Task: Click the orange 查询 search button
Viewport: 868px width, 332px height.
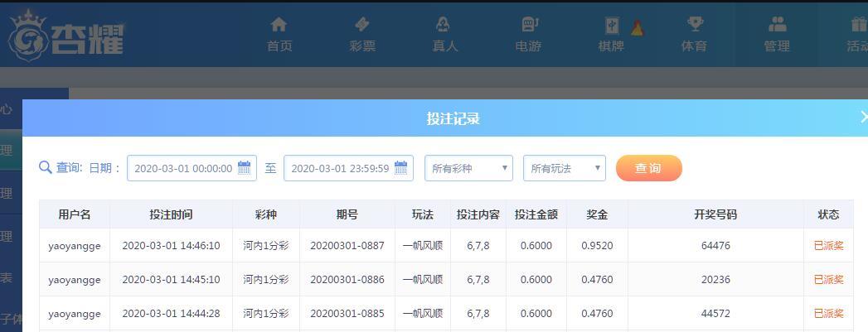Action: 649,168
